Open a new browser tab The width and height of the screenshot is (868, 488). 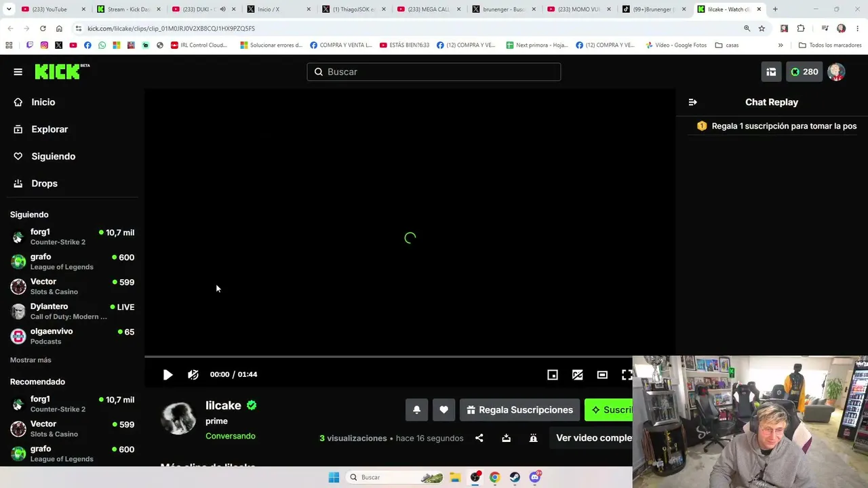click(775, 9)
